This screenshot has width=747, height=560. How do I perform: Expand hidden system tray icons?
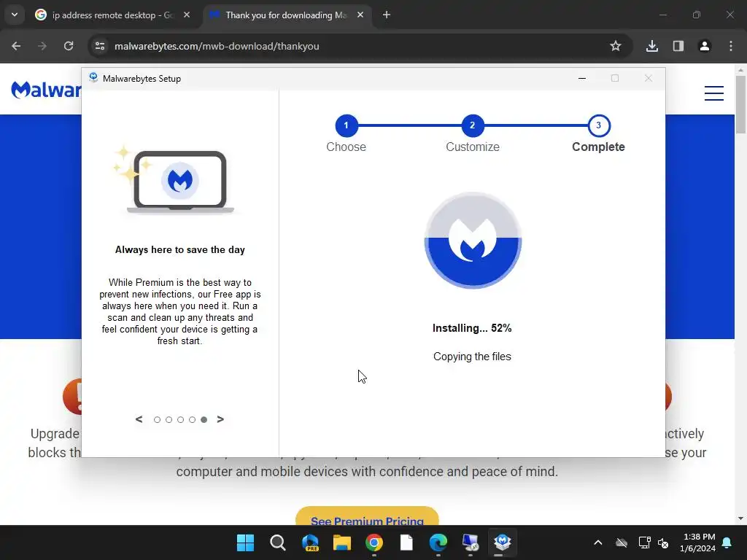tap(598, 542)
